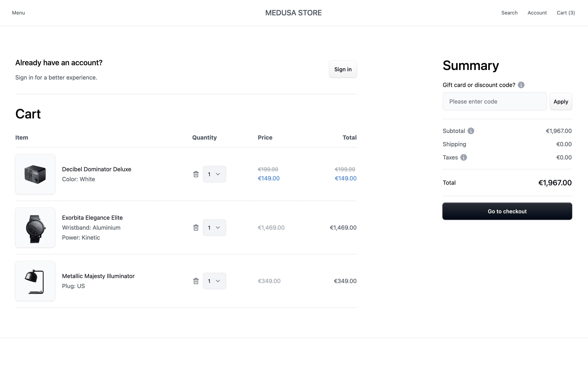Image resolution: width=588 pixels, height=381 pixels.
Task: Click the delete icon for Exorbita Elegance Elite
Action: click(x=196, y=227)
